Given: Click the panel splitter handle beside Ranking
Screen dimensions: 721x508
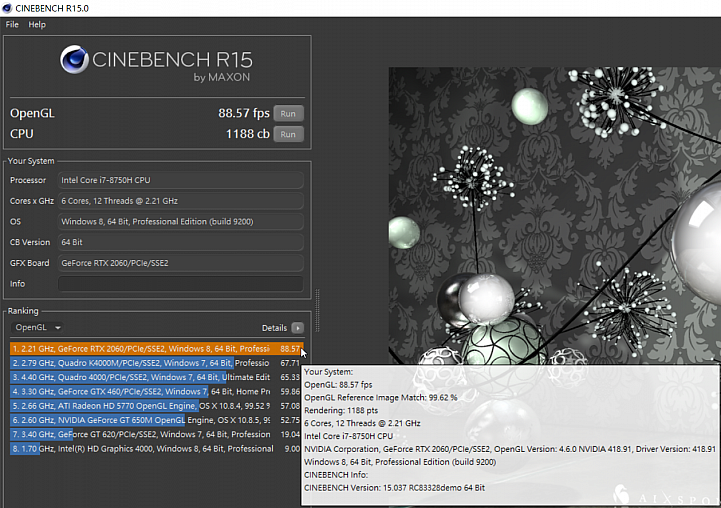Looking at the screenshot, I should pyautogui.click(x=317, y=310).
